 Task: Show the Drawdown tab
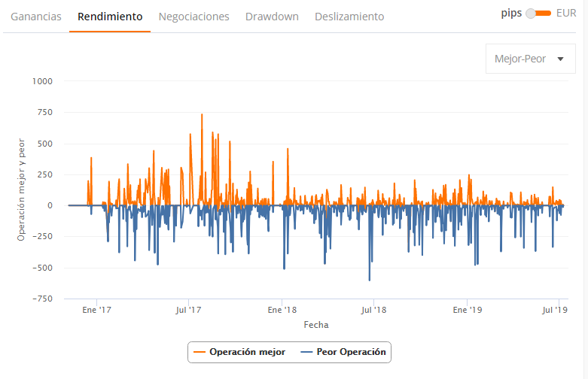click(272, 17)
